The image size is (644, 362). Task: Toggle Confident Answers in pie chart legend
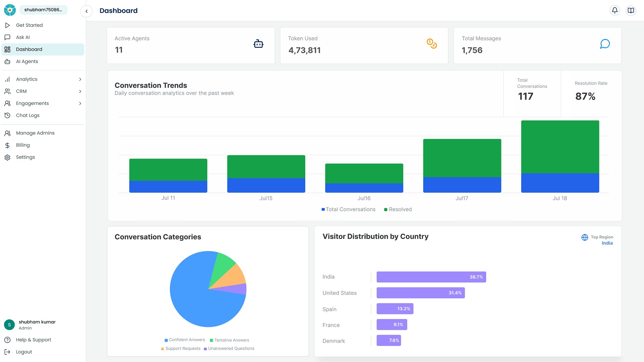coord(184,340)
